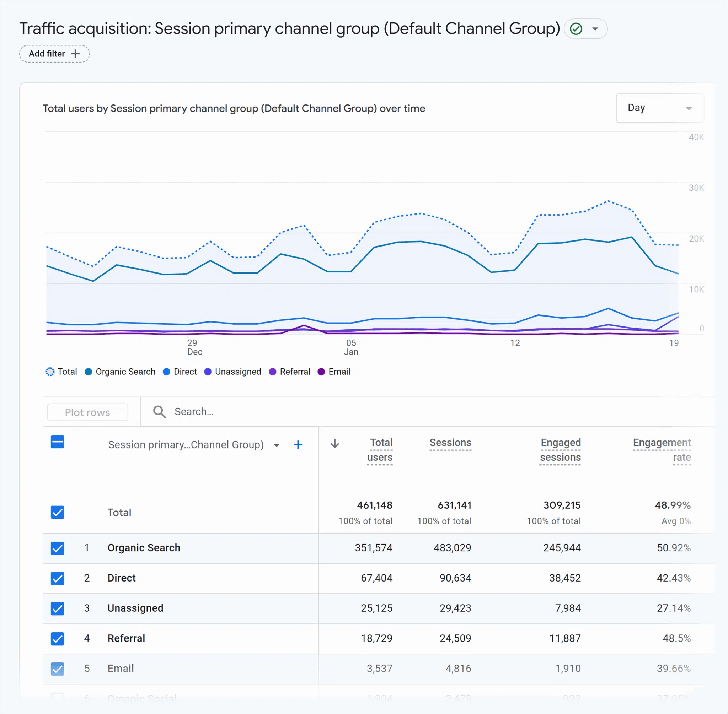Click the plus icon in Add filter
The width and height of the screenshot is (728, 714).
[x=75, y=54]
